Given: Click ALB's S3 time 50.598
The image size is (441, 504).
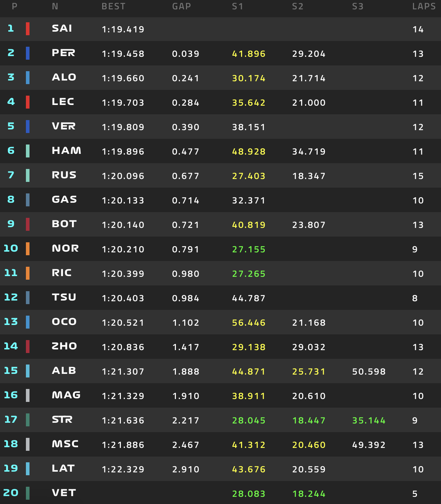Looking at the screenshot, I should coord(369,372).
